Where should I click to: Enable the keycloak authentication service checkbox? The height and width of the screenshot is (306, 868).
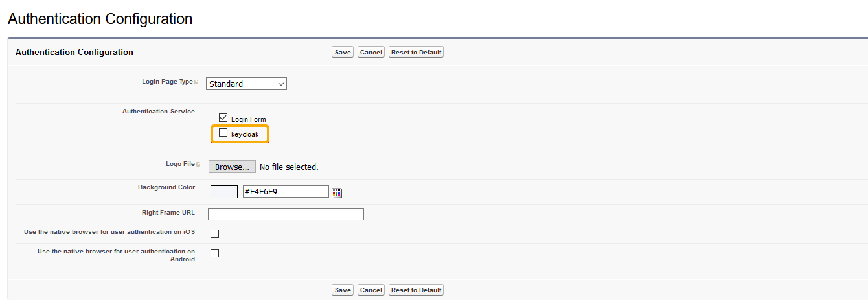(x=223, y=133)
